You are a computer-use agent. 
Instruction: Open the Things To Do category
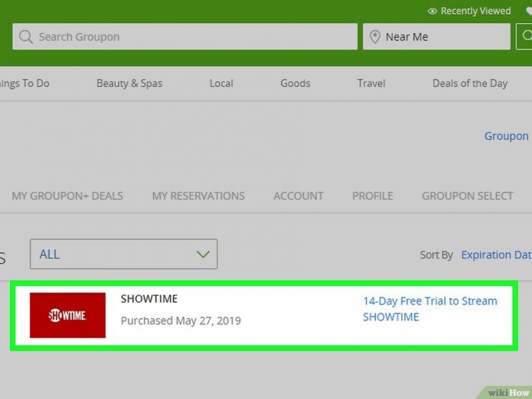coord(24,83)
